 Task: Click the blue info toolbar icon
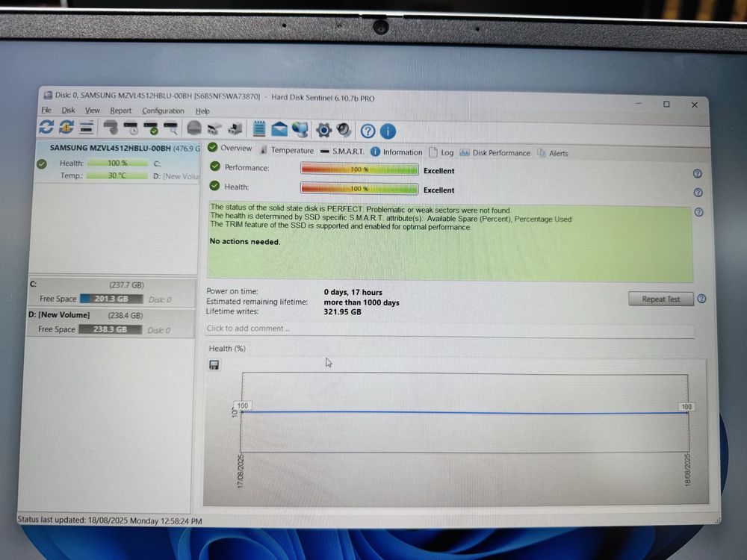[388, 131]
